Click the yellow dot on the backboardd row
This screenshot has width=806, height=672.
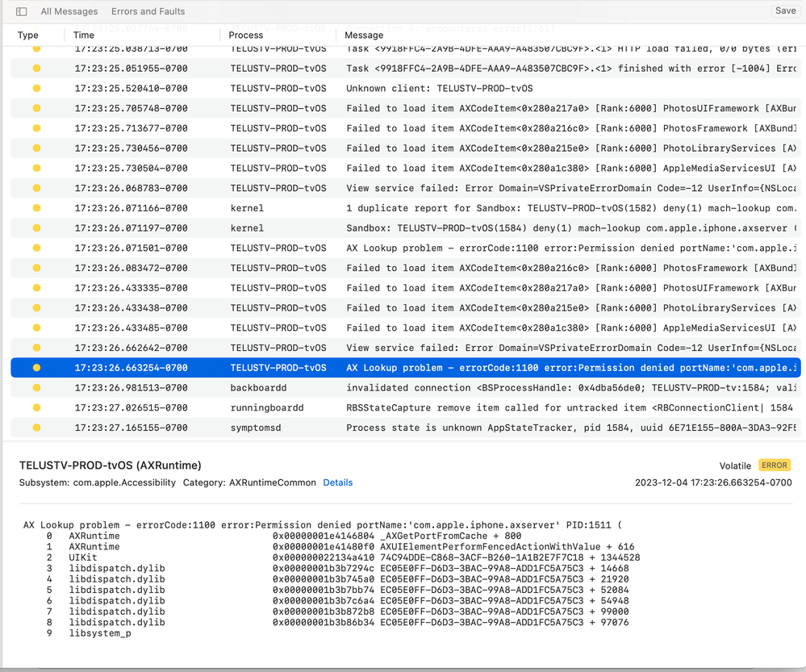point(36,388)
